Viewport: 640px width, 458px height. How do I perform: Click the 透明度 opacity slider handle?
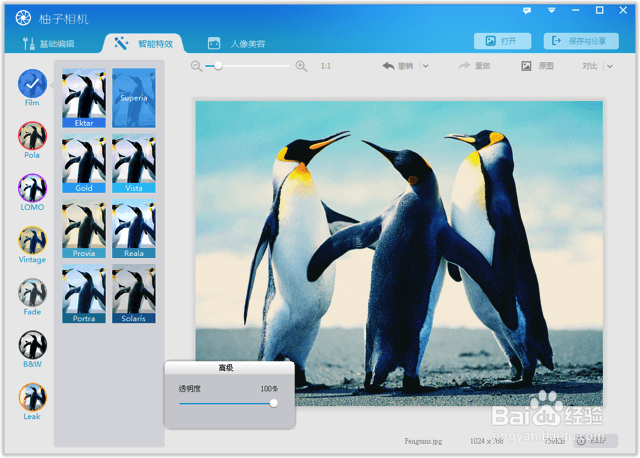273,403
